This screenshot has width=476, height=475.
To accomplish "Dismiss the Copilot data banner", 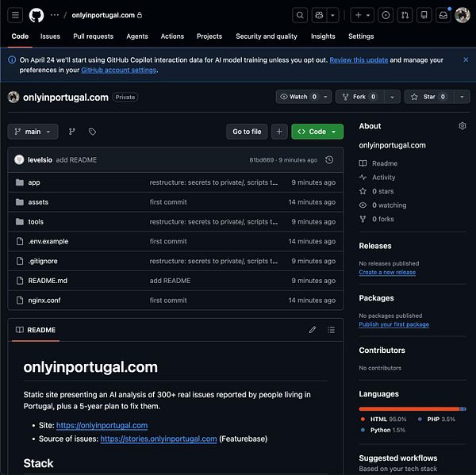I will coord(466,59).
